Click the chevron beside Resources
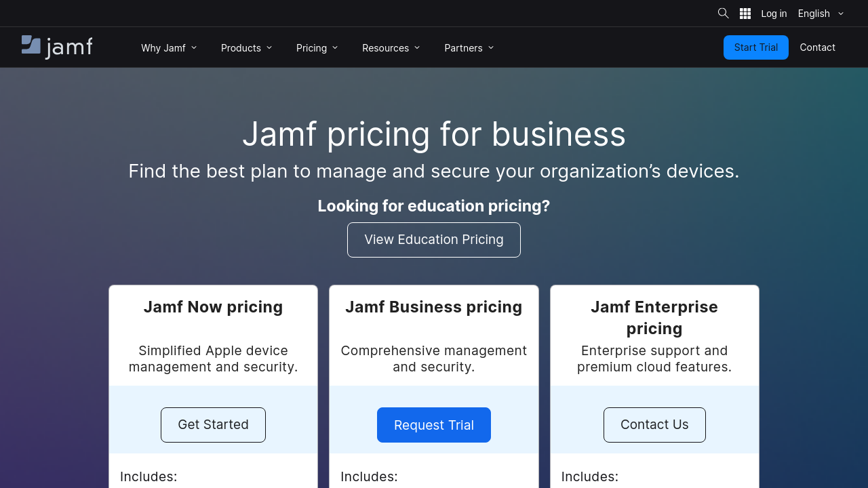 tap(417, 47)
